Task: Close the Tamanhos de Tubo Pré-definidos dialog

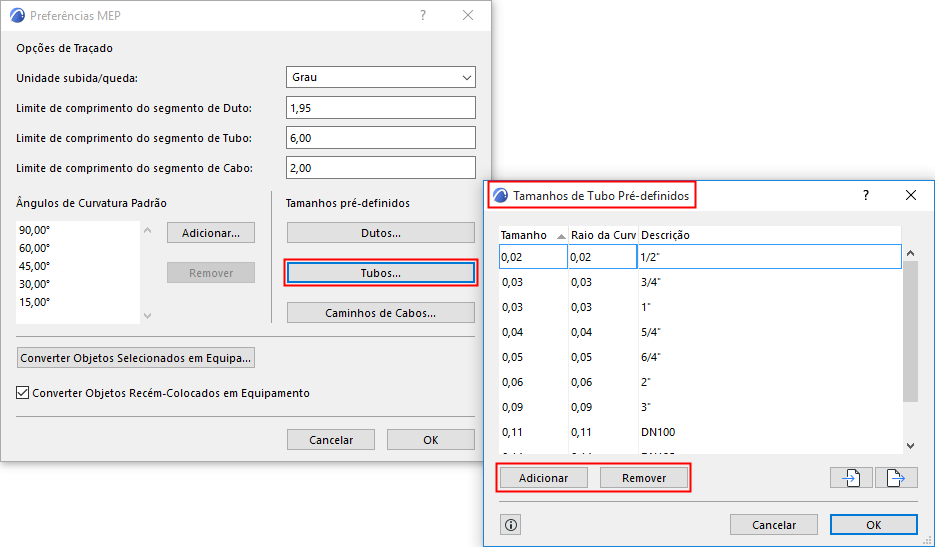Action: click(x=911, y=195)
